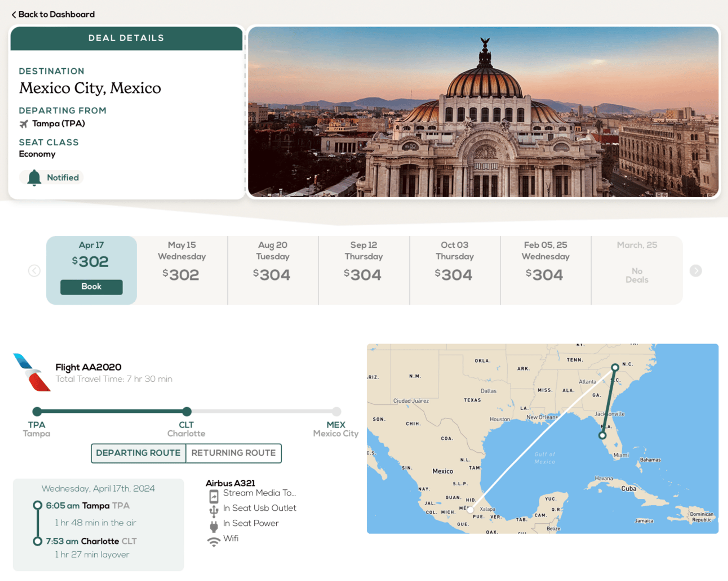Switch to the Returning Route tab
Viewport: 728px width, 581px height.
pyautogui.click(x=234, y=453)
